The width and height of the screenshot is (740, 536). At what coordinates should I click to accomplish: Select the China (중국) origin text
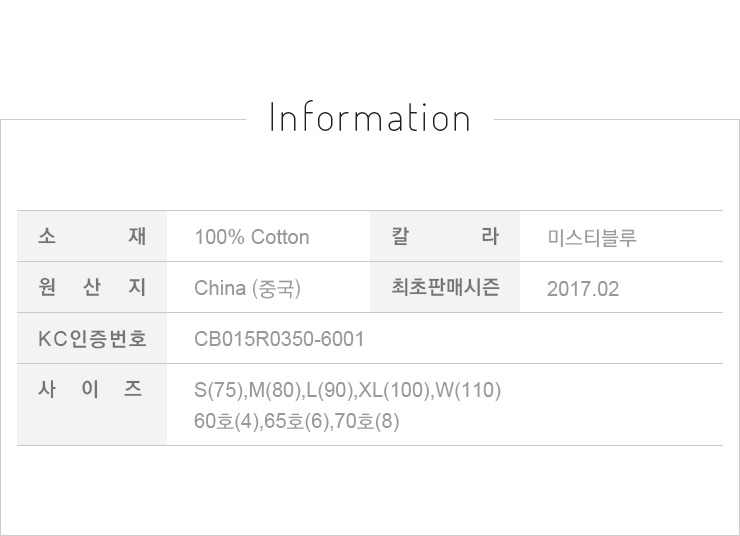tap(248, 289)
